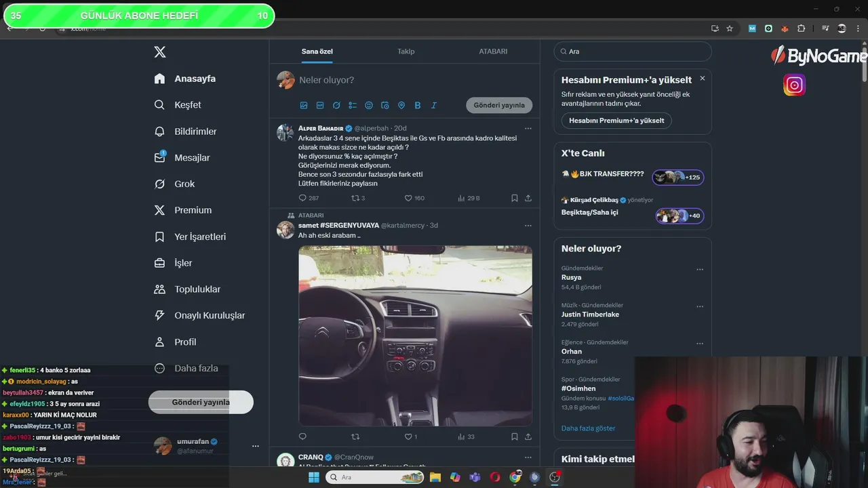Open the car dashboard photo in samet's post
This screenshot has width=868, height=488.
point(415,335)
